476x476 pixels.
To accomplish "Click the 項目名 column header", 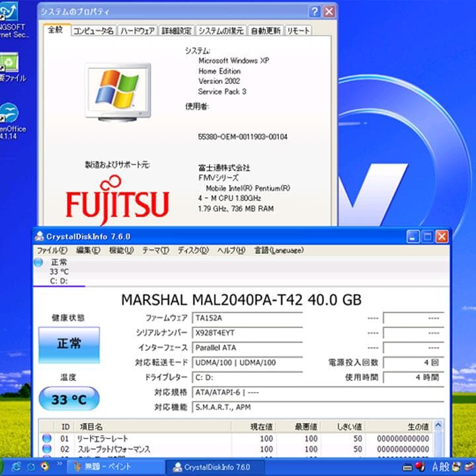I will 153,426.
